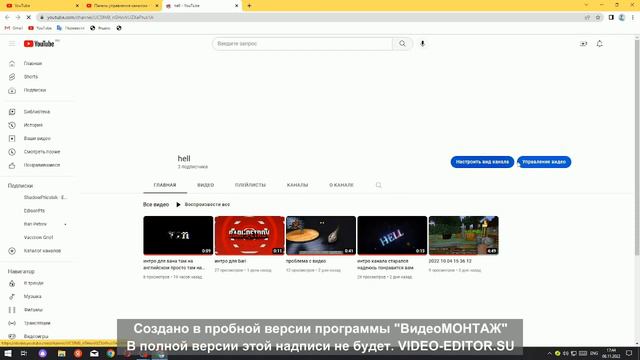Click Настроить вид канала button
This screenshot has width=640, height=360.
pyautogui.click(x=482, y=162)
